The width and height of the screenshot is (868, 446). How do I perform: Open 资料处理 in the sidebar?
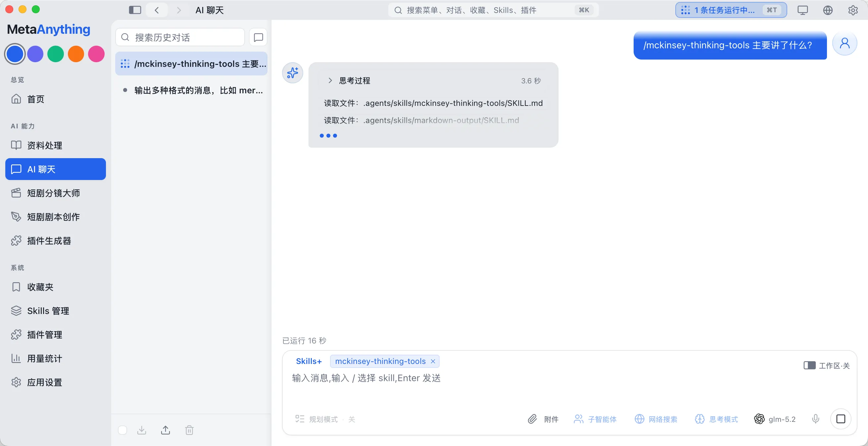pos(56,145)
